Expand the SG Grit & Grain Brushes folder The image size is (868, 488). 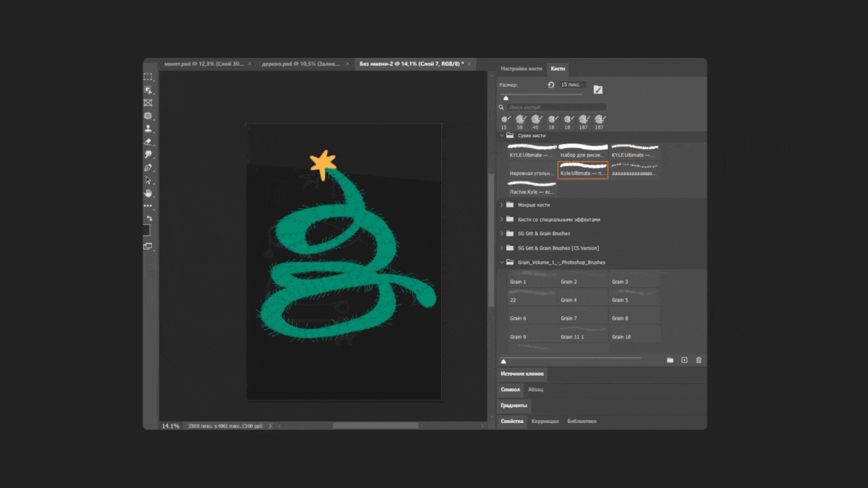(502, 234)
